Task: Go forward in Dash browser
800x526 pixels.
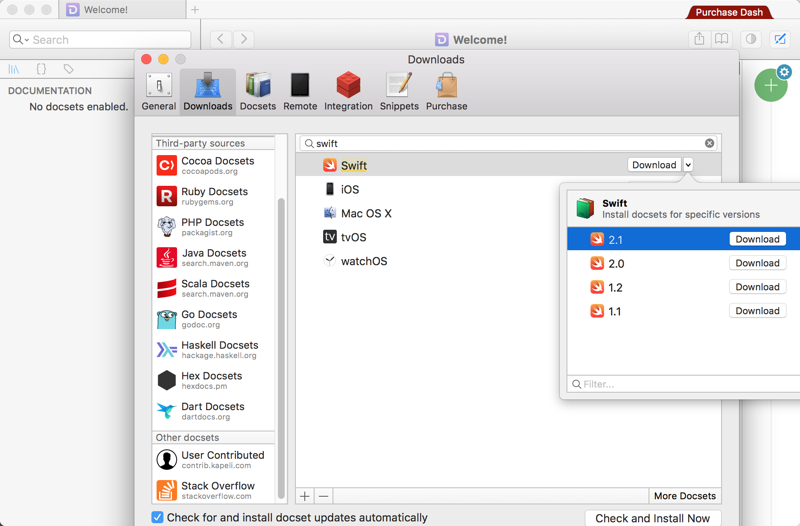Action: click(244, 39)
